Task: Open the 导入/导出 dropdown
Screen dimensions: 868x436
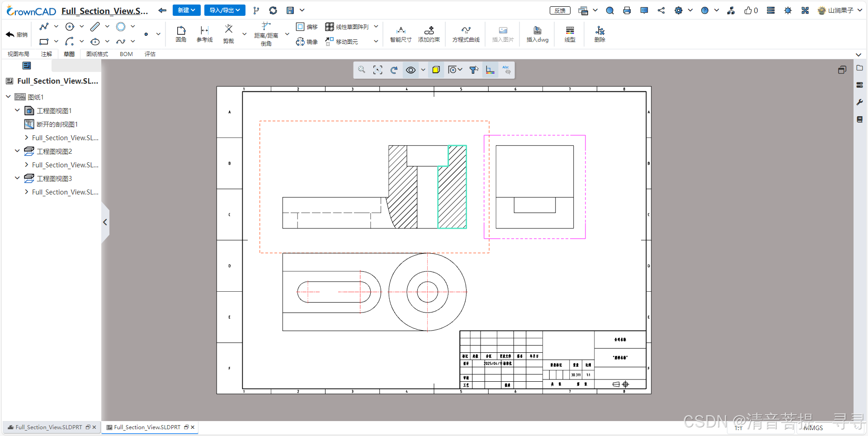Action: click(225, 10)
